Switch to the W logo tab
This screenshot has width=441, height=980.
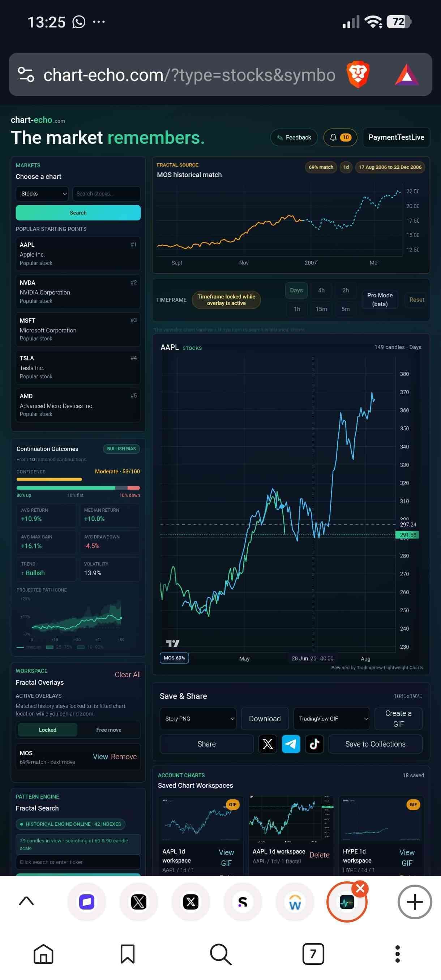click(x=295, y=902)
